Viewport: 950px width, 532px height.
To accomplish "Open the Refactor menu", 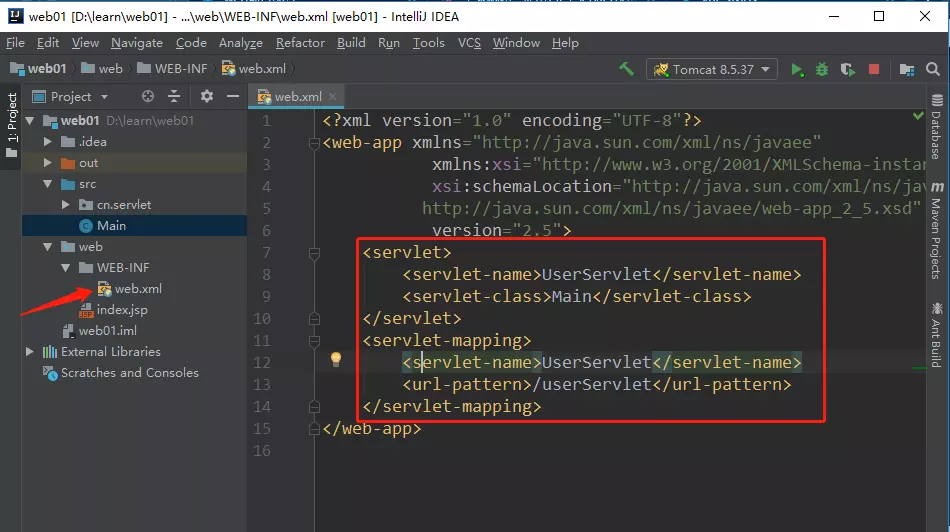I will (x=301, y=43).
